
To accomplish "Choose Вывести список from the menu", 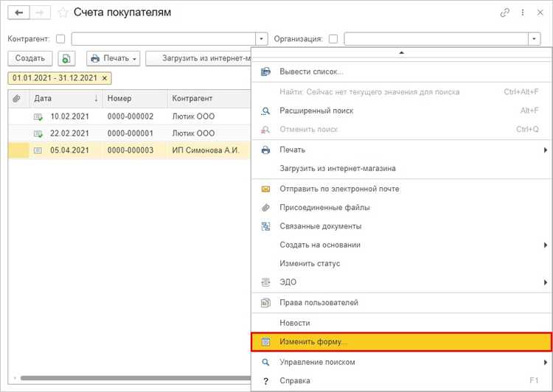I will (x=402, y=72).
